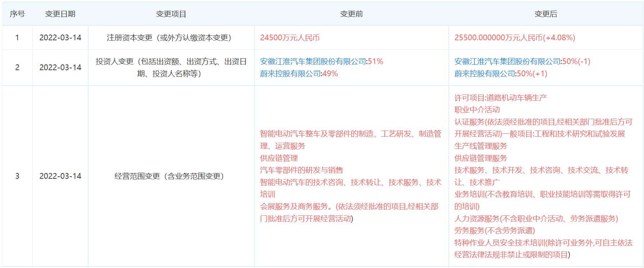
Task: Click the 序号 column header
Action: 17,14
